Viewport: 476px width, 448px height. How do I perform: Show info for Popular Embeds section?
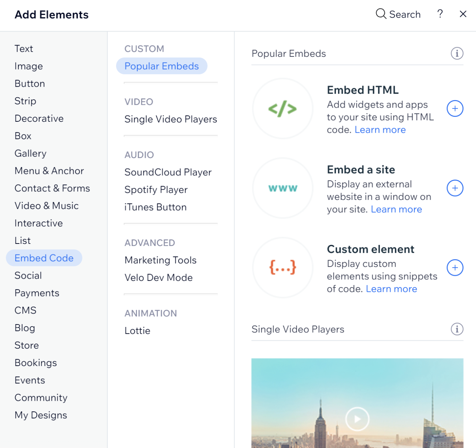[457, 54]
